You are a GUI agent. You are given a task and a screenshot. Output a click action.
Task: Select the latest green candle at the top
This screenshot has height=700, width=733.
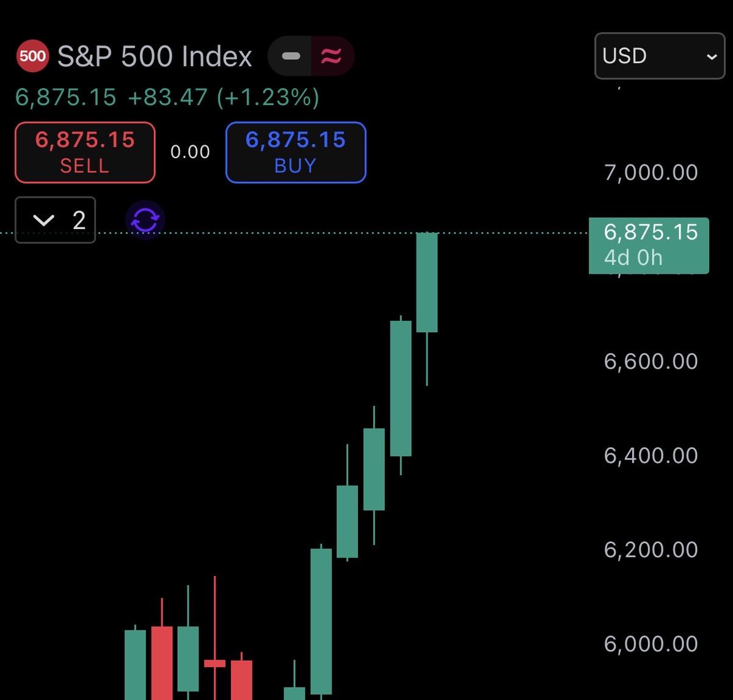[427, 282]
